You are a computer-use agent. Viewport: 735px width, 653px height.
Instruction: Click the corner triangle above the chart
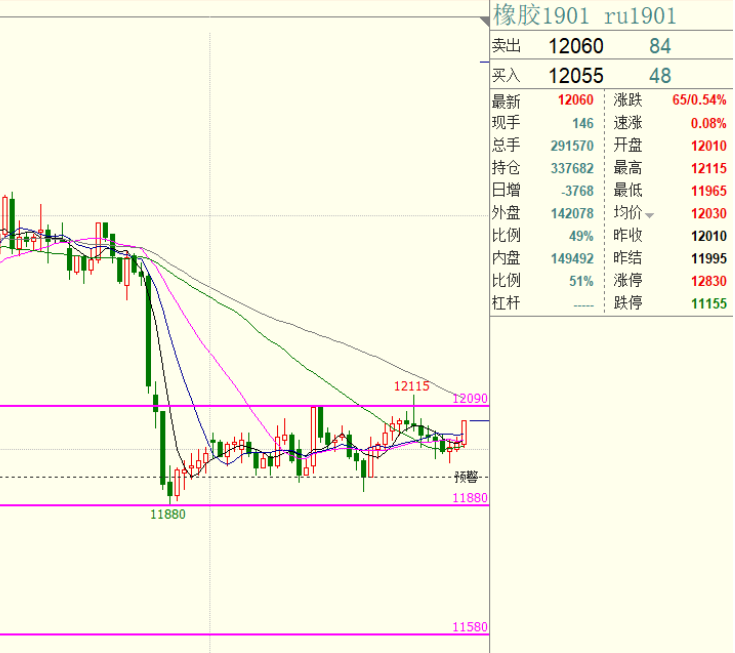[x=485, y=22]
